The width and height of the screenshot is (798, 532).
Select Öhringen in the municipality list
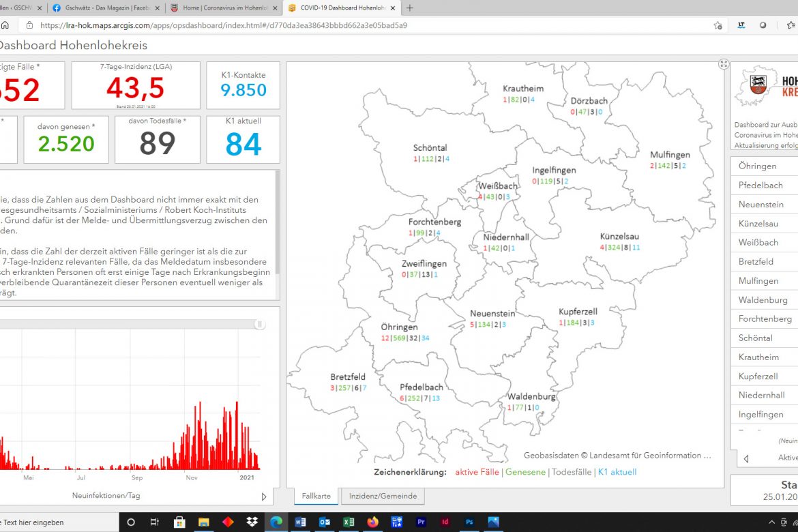(757, 166)
